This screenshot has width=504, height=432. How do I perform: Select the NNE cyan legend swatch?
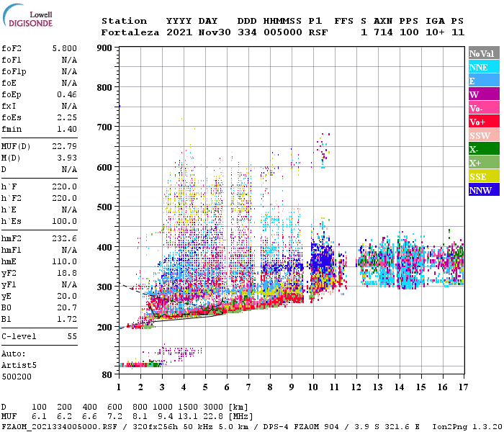click(x=484, y=67)
